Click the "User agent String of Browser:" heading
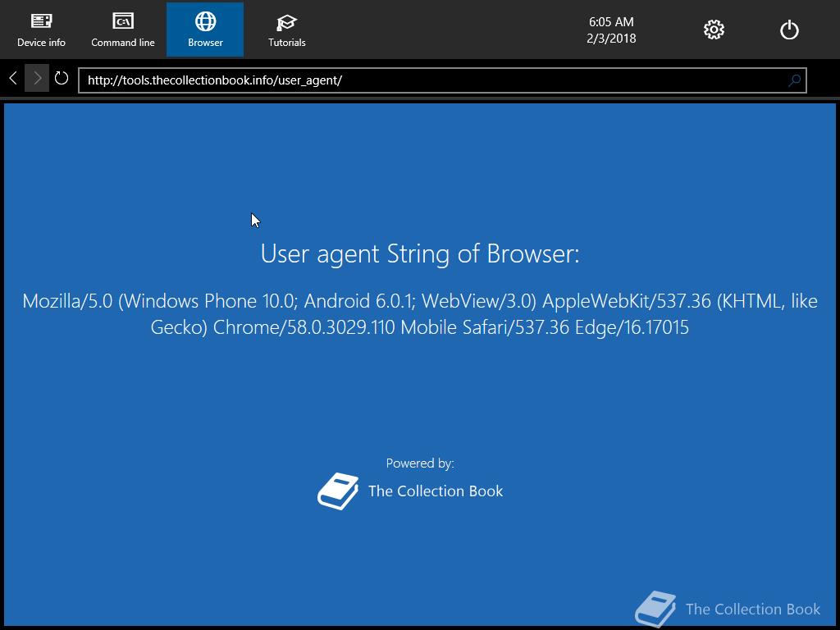 tap(420, 253)
